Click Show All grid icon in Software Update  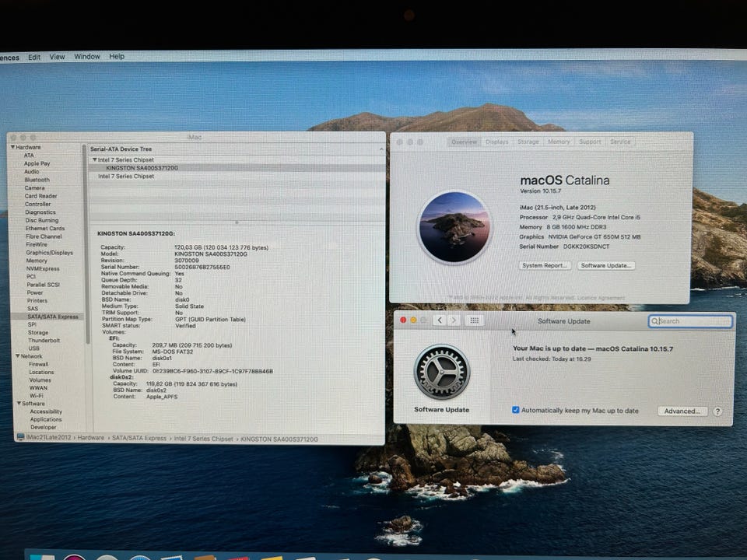[475, 320]
